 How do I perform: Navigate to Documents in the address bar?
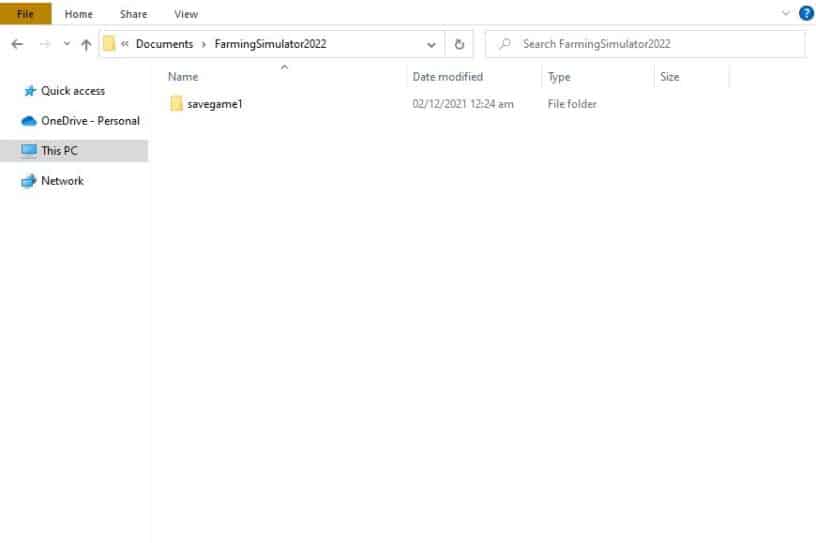coord(164,44)
